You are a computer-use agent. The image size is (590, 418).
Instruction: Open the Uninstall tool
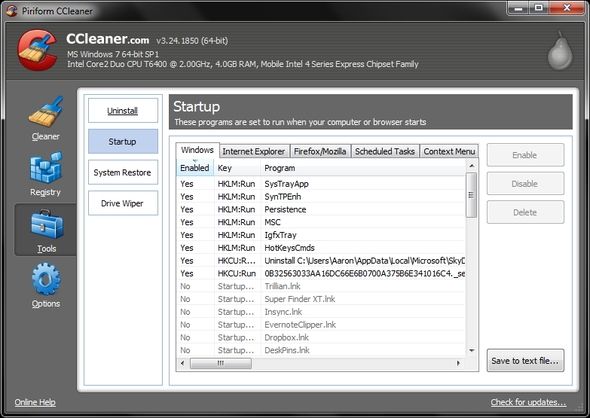pos(123,111)
